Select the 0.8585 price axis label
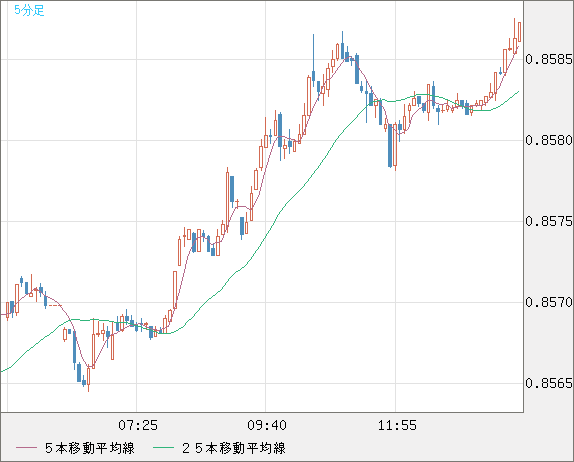The width and height of the screenshot is (574, 462). pyautogui.click(x=549, y=59)
